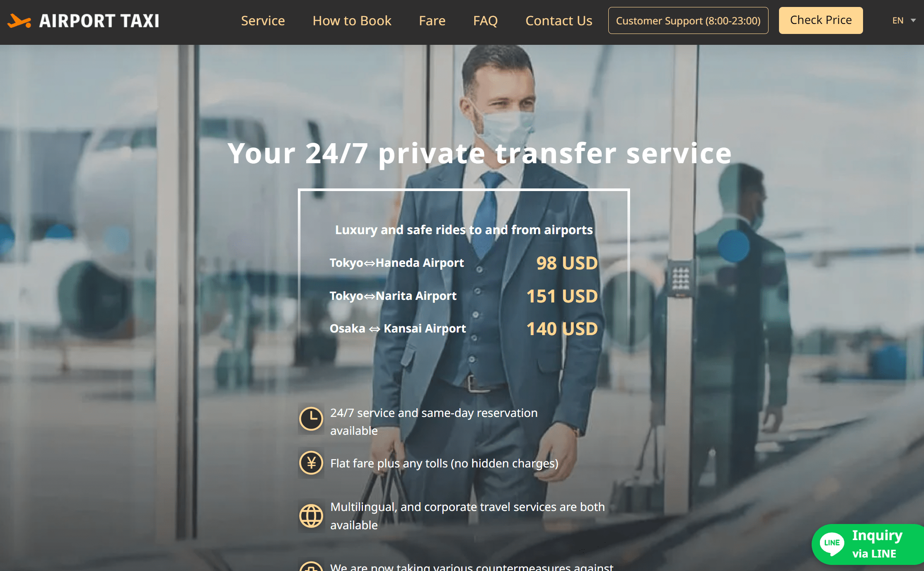Click the clock icon for 24/7 service
Image resolution: width=924 pixels, height=571 pixels.
[311, 416]
